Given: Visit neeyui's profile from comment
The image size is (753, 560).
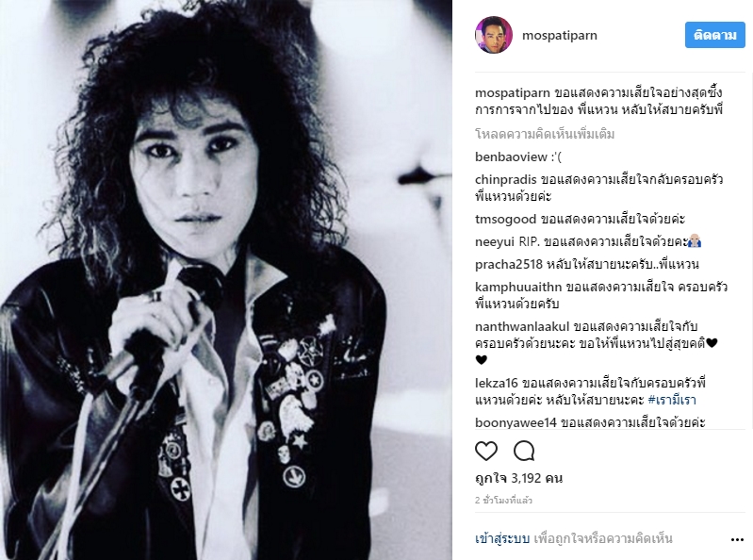Looking at the screenshot, I should coord(494,241).
